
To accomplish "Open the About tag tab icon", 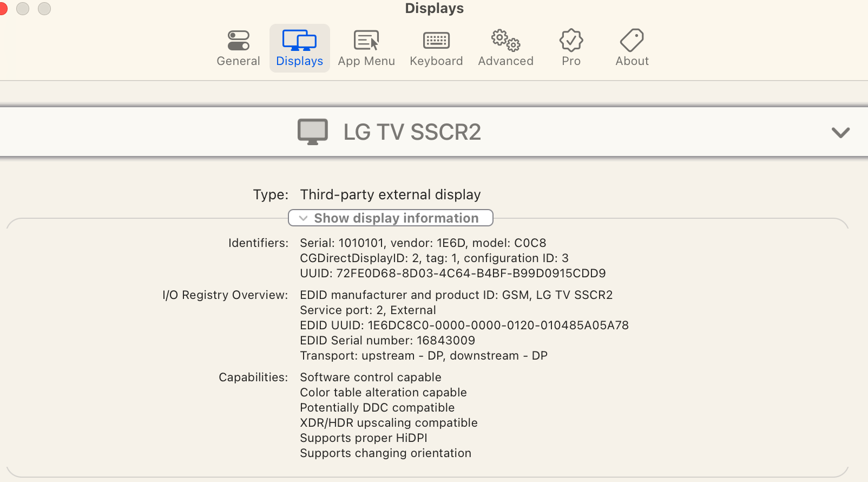I will point(632,41).
